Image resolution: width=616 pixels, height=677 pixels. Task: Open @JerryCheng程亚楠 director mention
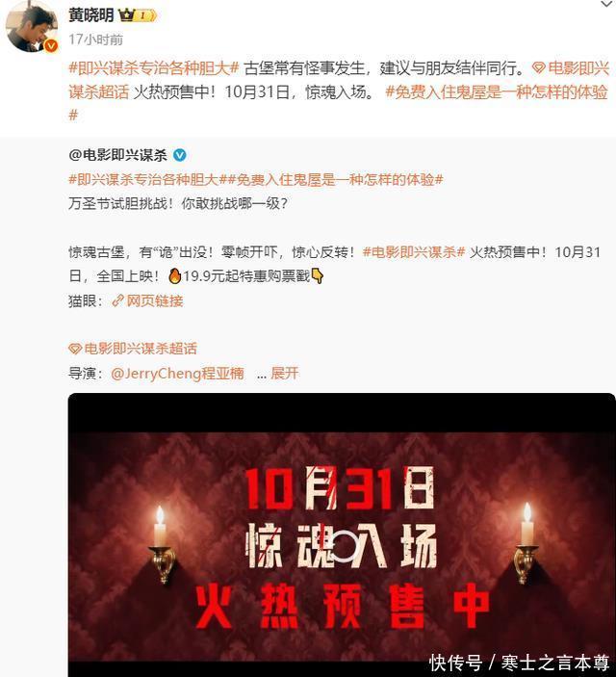pyautogui.click(x=177, y=373)
